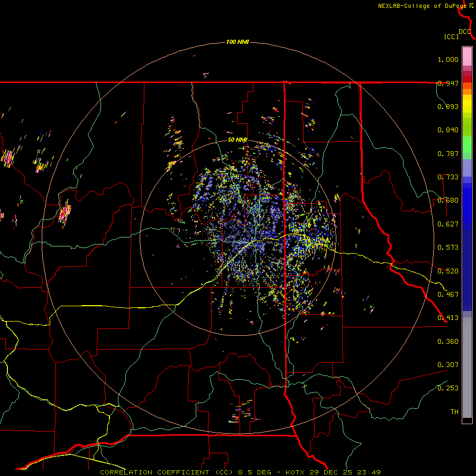
Task: Click the 0.893 legend value
Action: (448, 106)
